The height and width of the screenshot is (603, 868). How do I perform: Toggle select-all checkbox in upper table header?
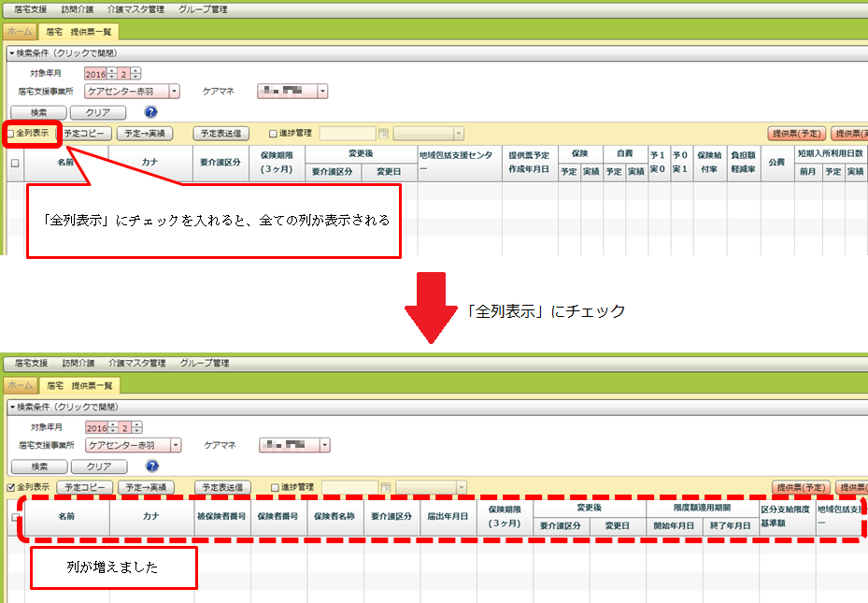click(x=14, y=163)
